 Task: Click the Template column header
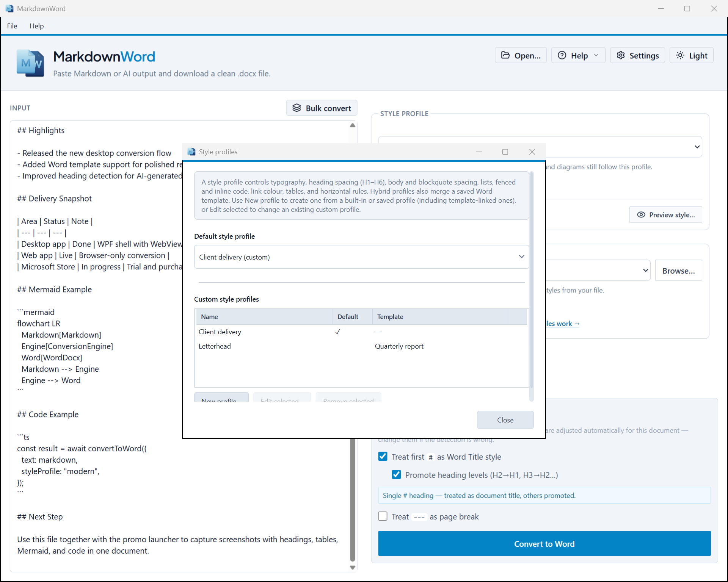(x=441, y=317)
